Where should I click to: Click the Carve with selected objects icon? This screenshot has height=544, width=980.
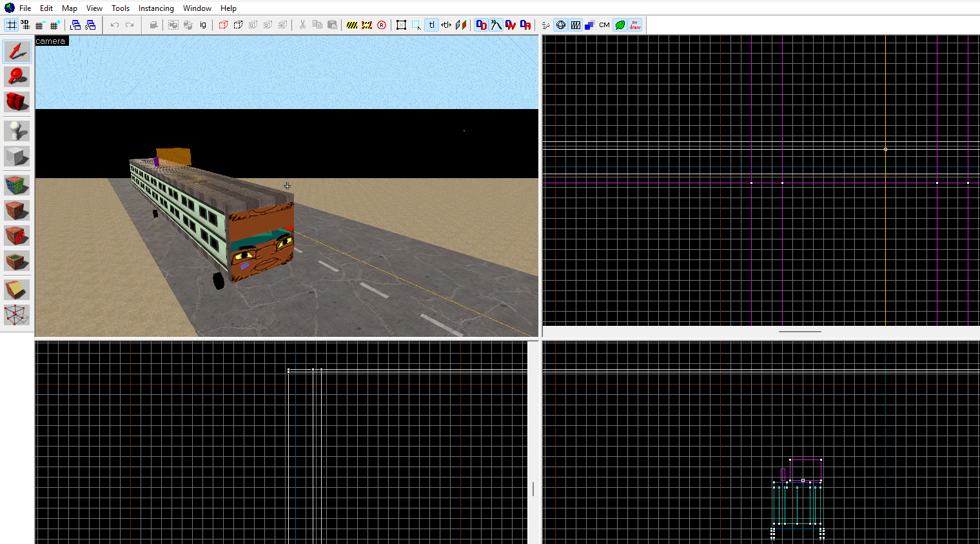(153, 25)
